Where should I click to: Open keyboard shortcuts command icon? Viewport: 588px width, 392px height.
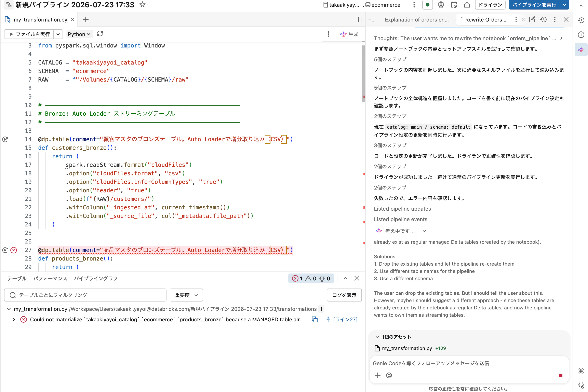[x=581, y=371]
